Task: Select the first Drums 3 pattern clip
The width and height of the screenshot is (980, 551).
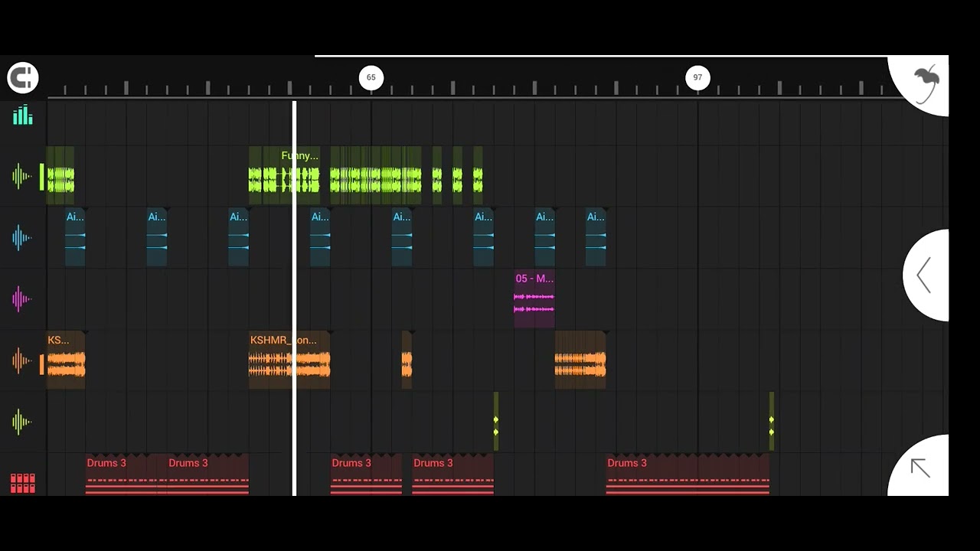Action: [x=126, y=474]
